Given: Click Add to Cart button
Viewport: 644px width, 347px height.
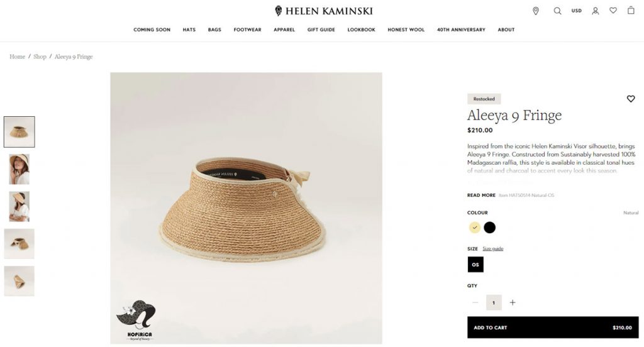Looking at the screenshot, I should point(553,328).
